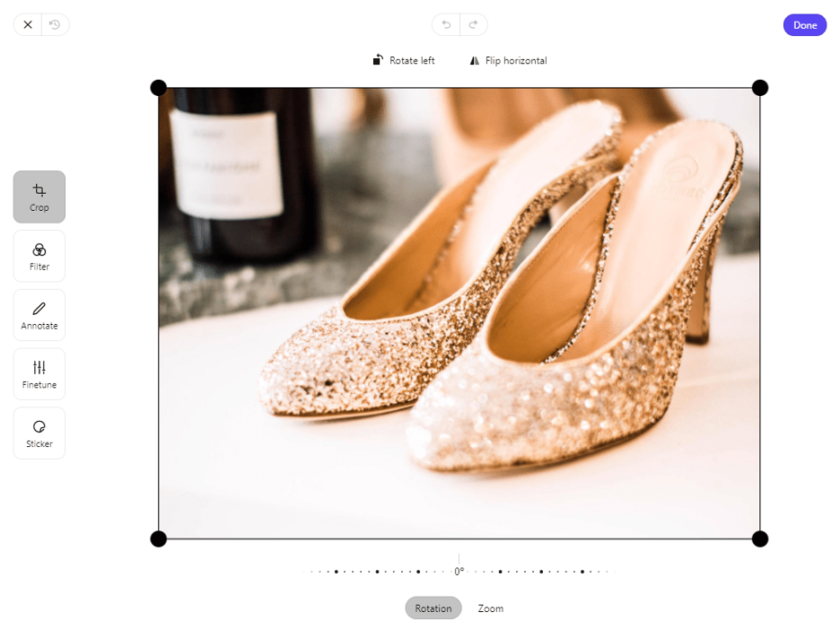Click the undo arrow
Image resolution: width=840 pixels, height=630 pixels.
pos(445,24)
